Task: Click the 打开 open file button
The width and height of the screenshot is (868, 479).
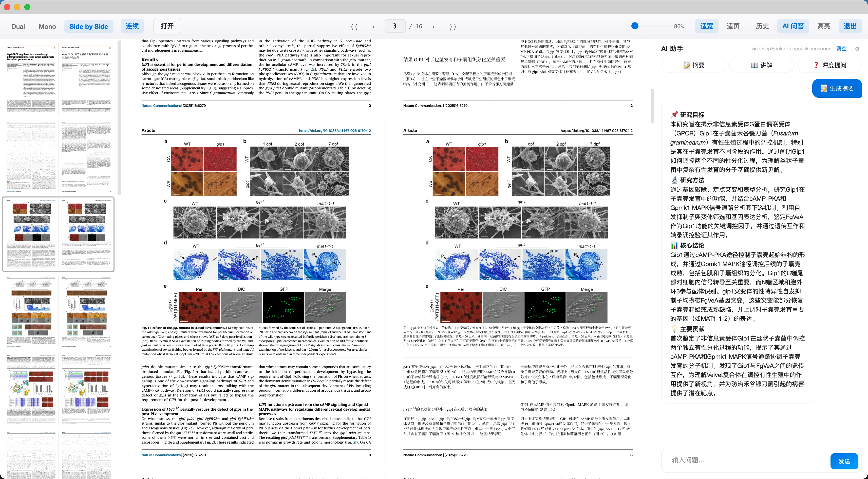Action: point(167,26)
